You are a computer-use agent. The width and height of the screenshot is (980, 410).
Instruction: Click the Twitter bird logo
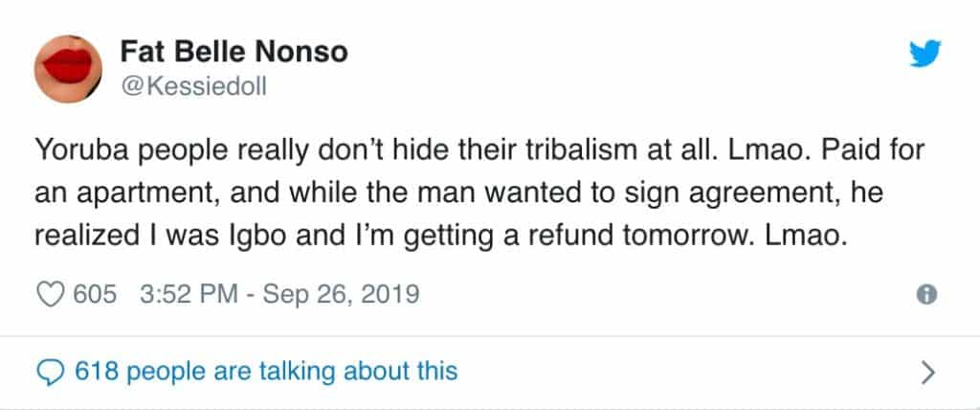tap(924, 55)
